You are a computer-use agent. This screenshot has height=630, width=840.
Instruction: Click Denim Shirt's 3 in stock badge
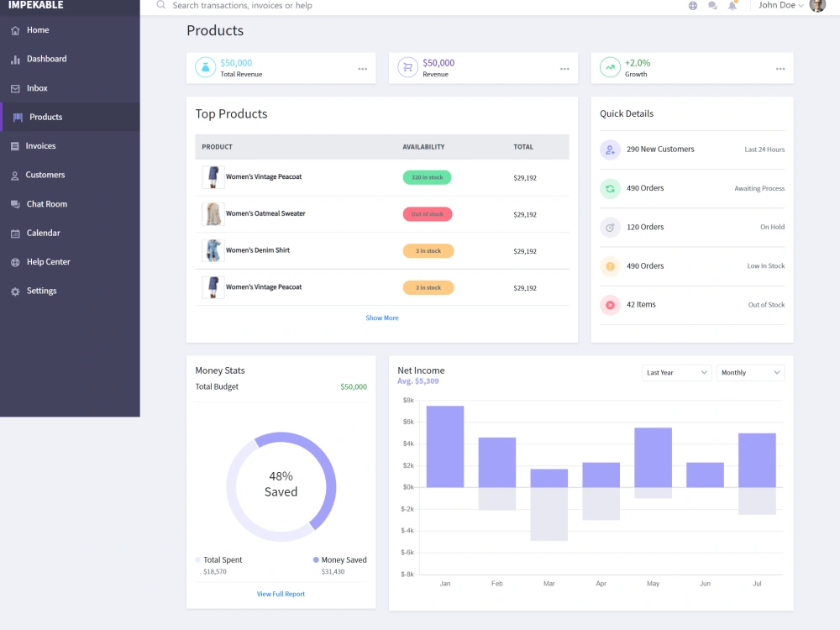[428, 251]
